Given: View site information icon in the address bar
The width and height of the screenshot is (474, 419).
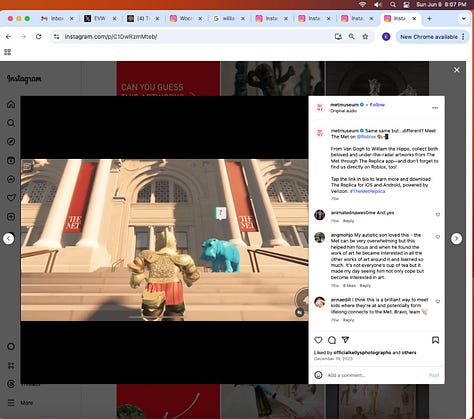Looking at the screenshot, I should 57,37.
